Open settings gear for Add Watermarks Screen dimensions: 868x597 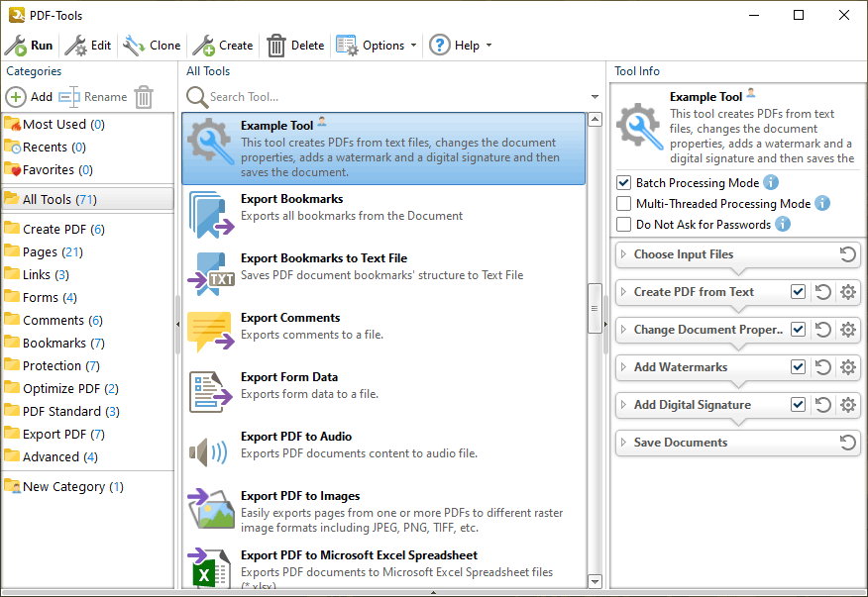pos(848,367)
